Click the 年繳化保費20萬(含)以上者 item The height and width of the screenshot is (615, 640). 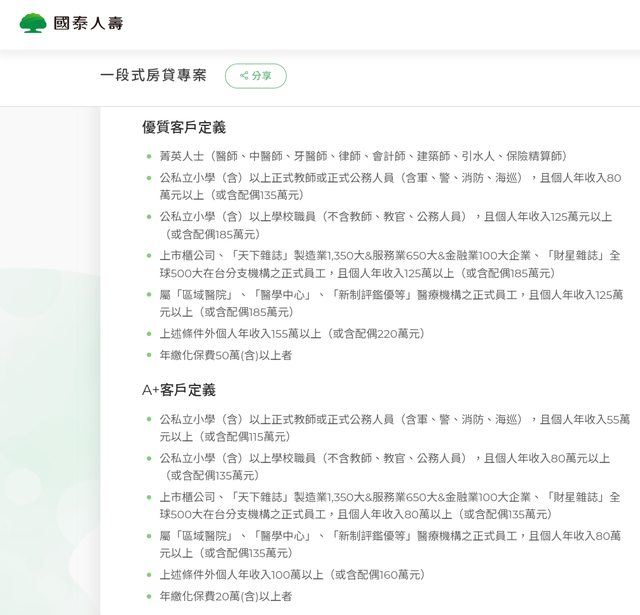pos(225,596)
